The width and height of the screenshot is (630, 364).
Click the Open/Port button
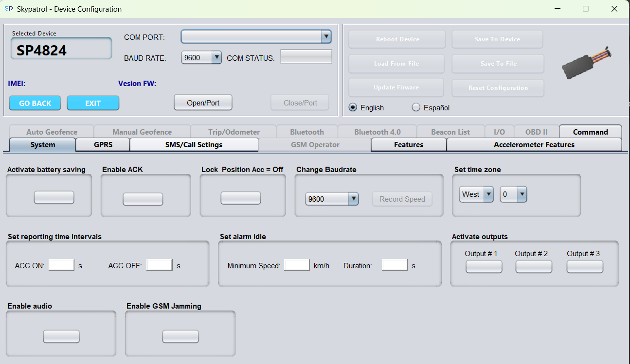pos(203,103)
